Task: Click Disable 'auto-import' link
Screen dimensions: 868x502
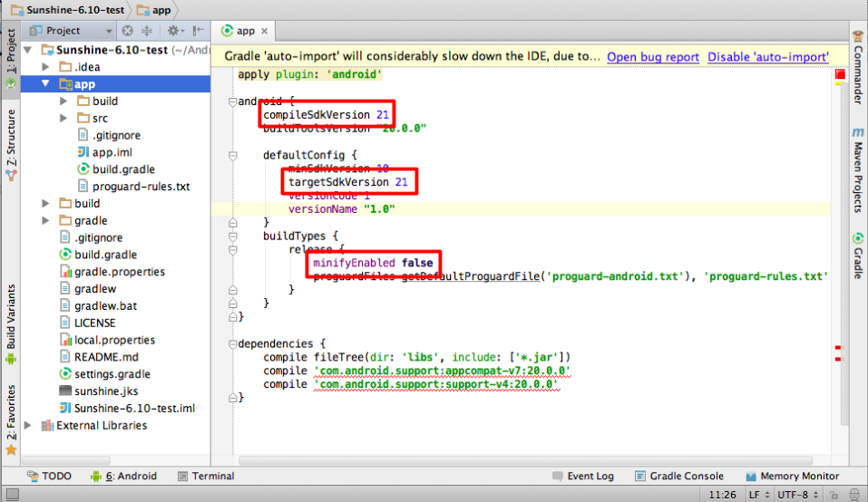Action: click(768, 57)
